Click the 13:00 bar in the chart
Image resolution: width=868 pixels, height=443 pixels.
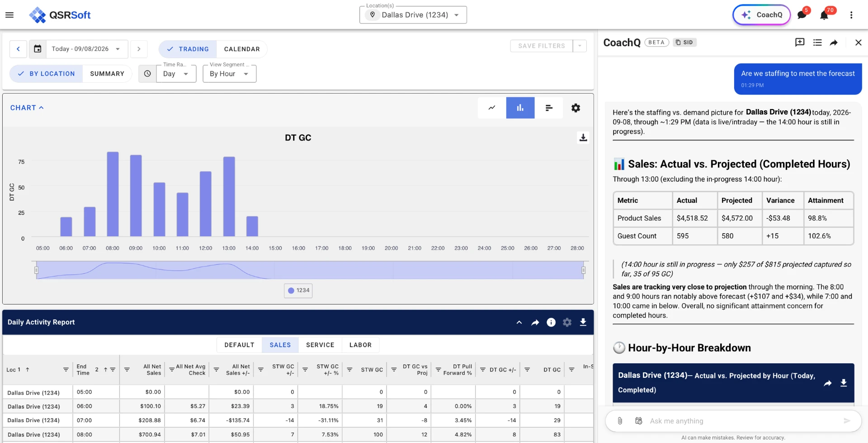pyautogui.click(x=229, y=196)
